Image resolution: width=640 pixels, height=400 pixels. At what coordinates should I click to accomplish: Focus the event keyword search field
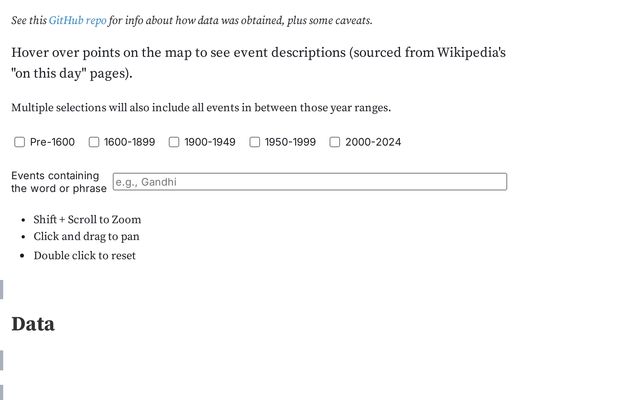[309, 182]
